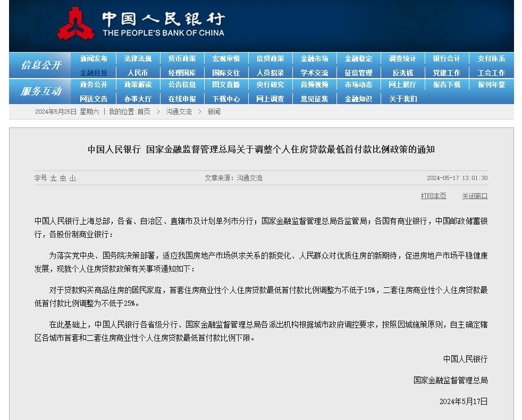The height and width of the screenshot is (420, 522).
Task: Open 报告下载 menu item
Action: (447, 84)
